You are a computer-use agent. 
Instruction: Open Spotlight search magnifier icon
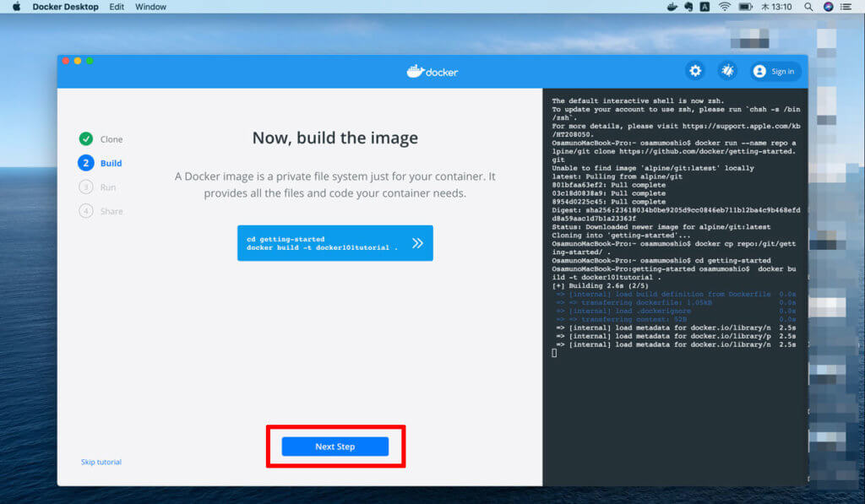click(x=808, y=7)
